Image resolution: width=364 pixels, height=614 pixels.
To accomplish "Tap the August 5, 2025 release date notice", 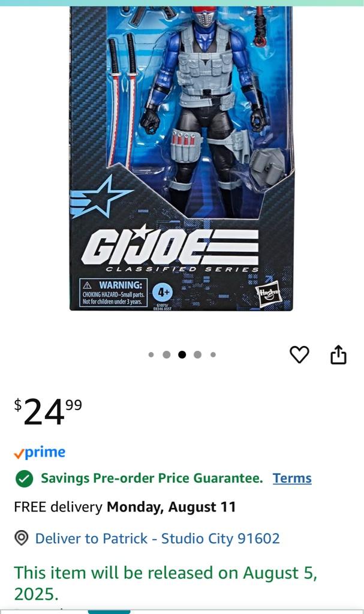I will click(166, 583).
